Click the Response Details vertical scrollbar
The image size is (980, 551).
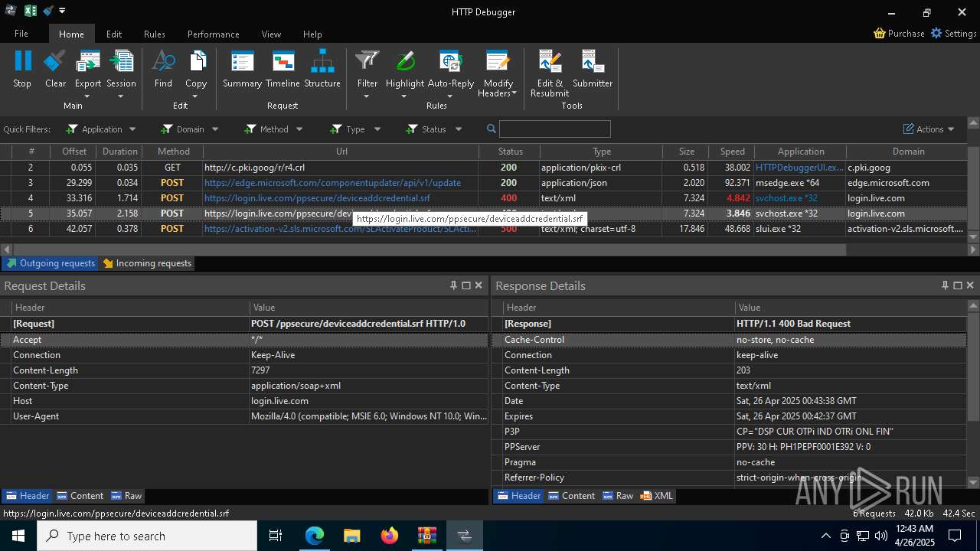coord(973,367)
